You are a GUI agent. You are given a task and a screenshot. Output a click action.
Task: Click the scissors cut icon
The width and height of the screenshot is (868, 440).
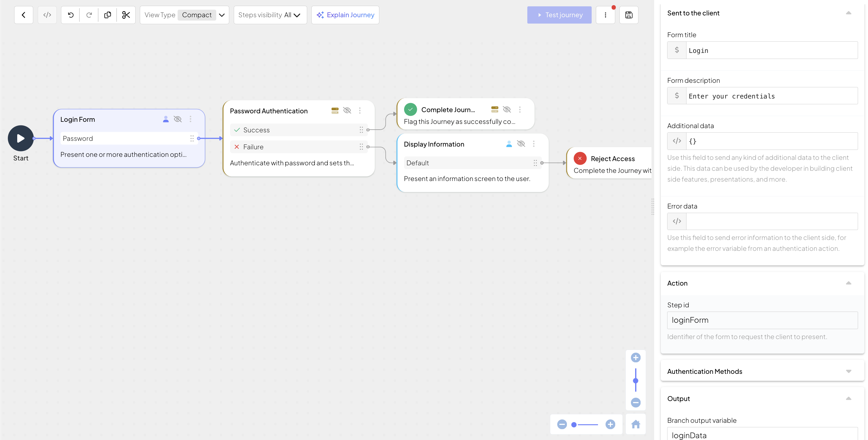click(x=126, y=15)
